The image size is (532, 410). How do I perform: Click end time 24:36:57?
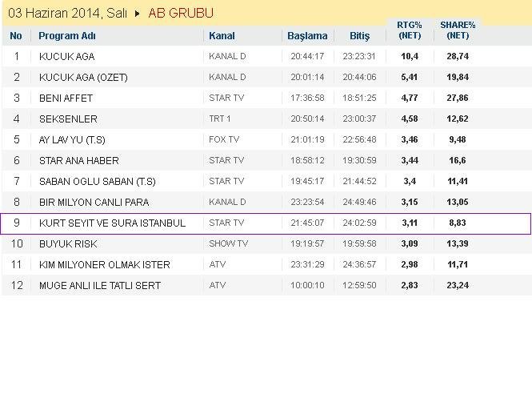359,264
